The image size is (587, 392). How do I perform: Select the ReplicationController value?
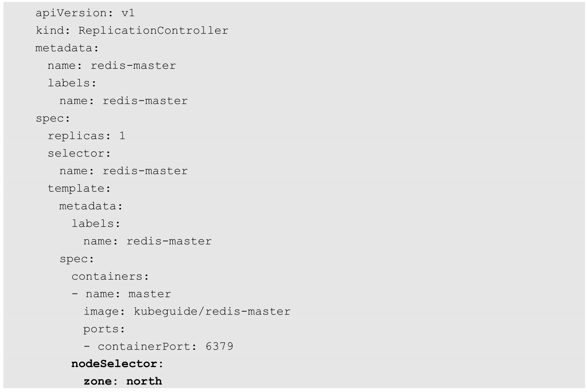153,31
